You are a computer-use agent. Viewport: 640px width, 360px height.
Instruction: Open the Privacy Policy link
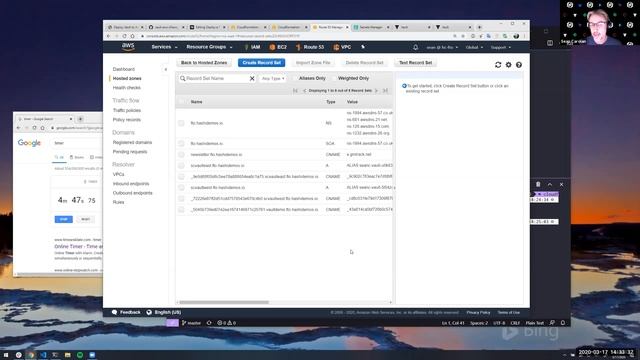[478, 313]
